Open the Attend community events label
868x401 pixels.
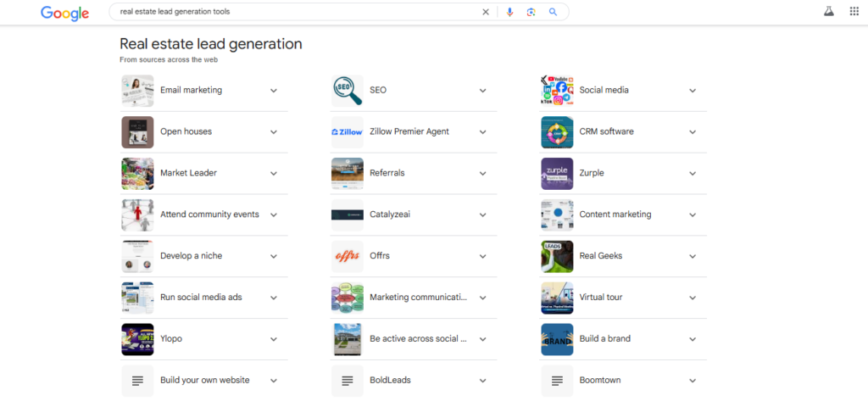pos(209,214)
